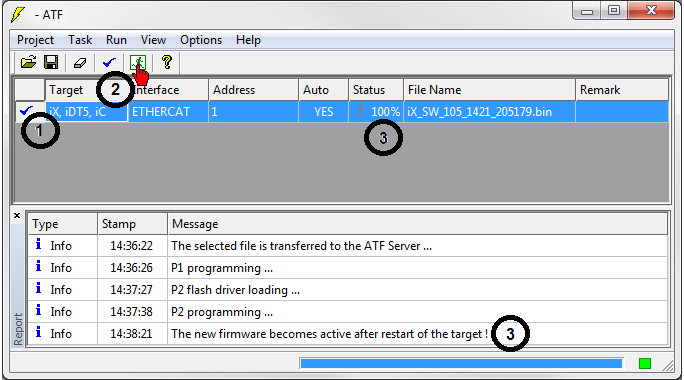Viewport: 684px width, 380px height.
Task: Click the Type column header in report
Action: (63, 224)
